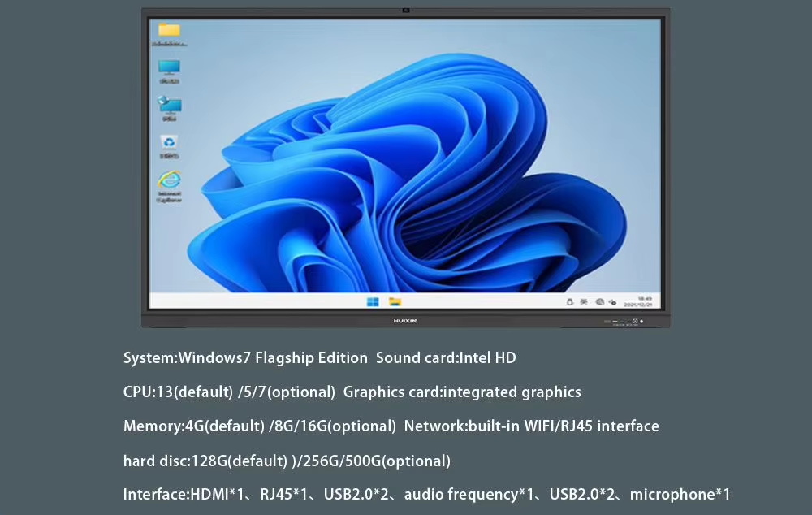
Task: Click the USB device tray icon
Action: (570, 301)
